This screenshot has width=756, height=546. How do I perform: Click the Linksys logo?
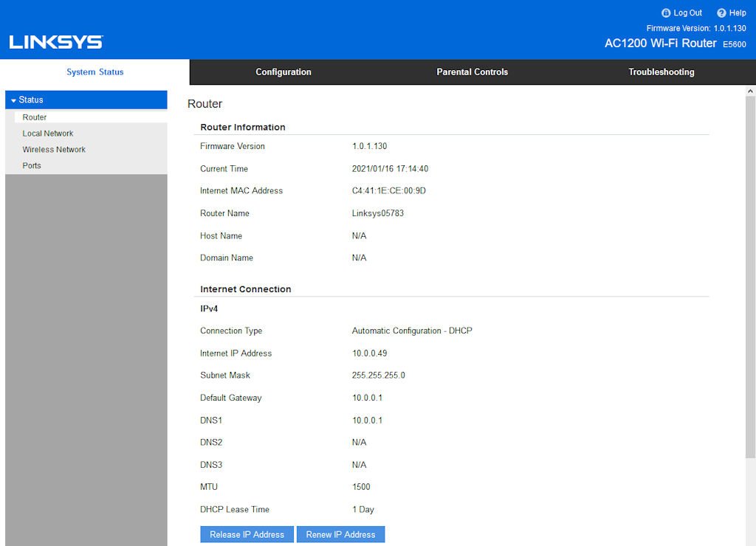(x=56, y=42)
